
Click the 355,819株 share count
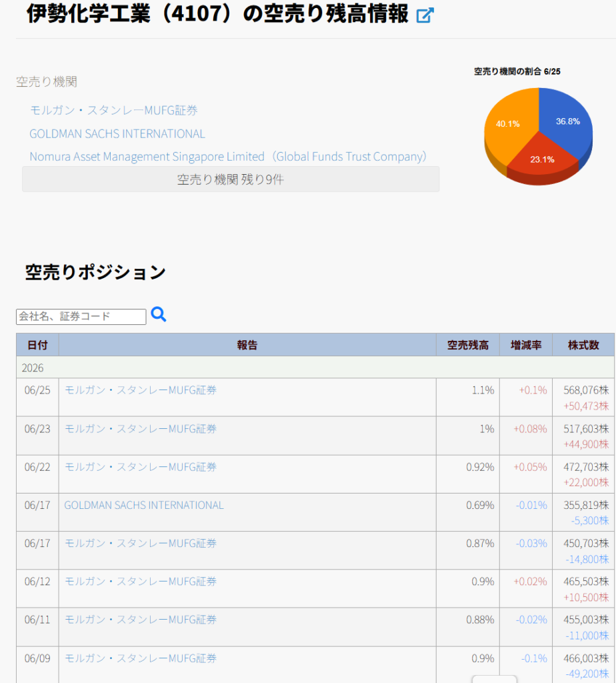point(586,505)
